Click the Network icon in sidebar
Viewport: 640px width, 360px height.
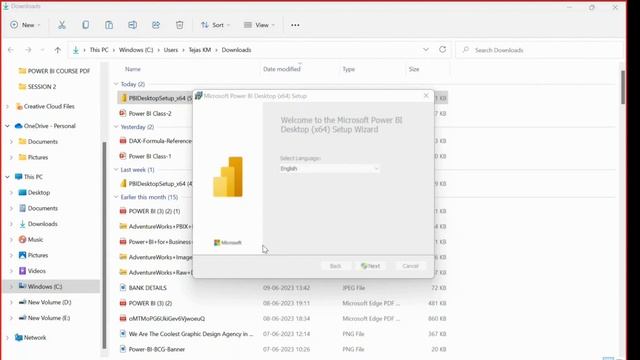(x=18, y=338)
